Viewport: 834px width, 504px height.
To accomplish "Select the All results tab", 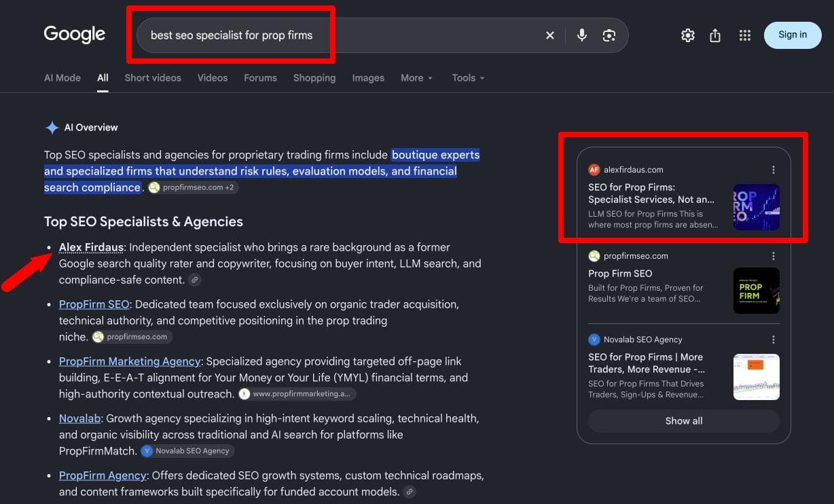I will click(x=103, y=78).
